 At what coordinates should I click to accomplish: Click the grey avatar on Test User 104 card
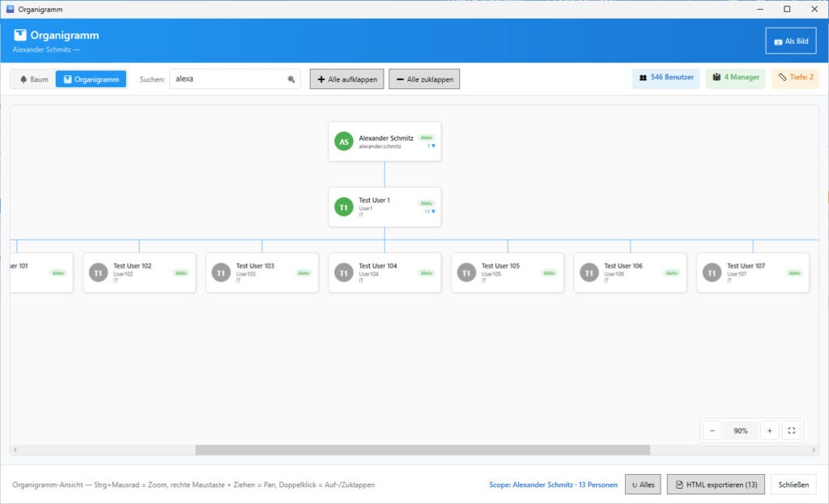[x=344, y=273]
